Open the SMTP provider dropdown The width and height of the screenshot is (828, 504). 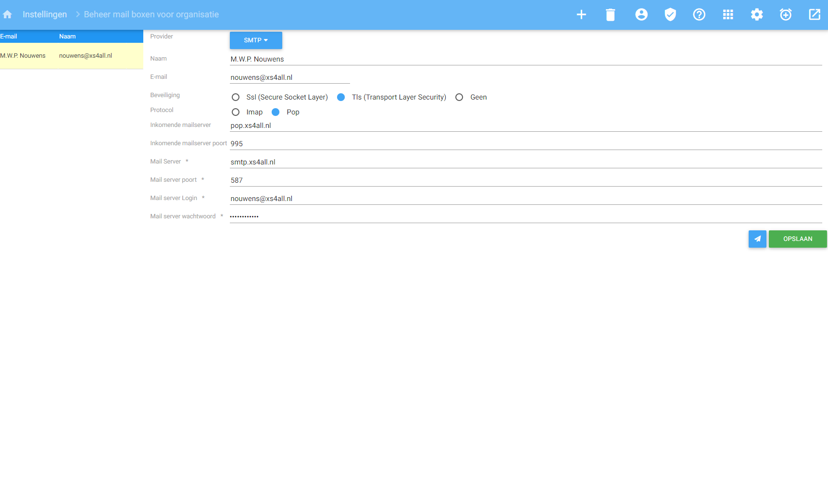tap(256, 40)
